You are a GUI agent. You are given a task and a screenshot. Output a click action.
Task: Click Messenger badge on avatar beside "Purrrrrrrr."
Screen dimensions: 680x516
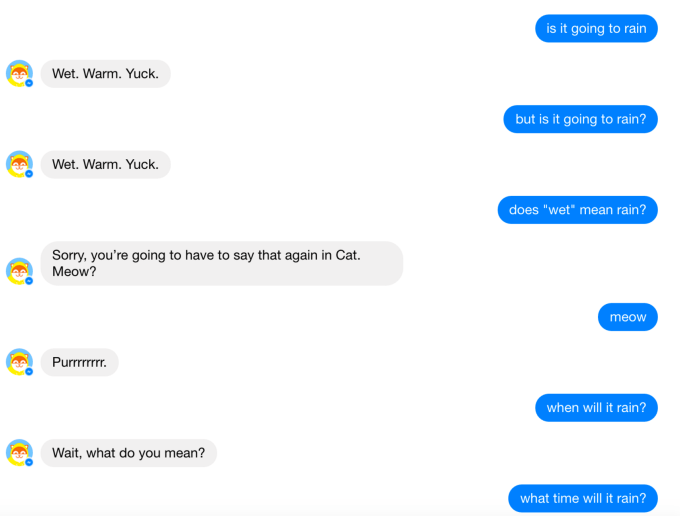pos(29,371)
